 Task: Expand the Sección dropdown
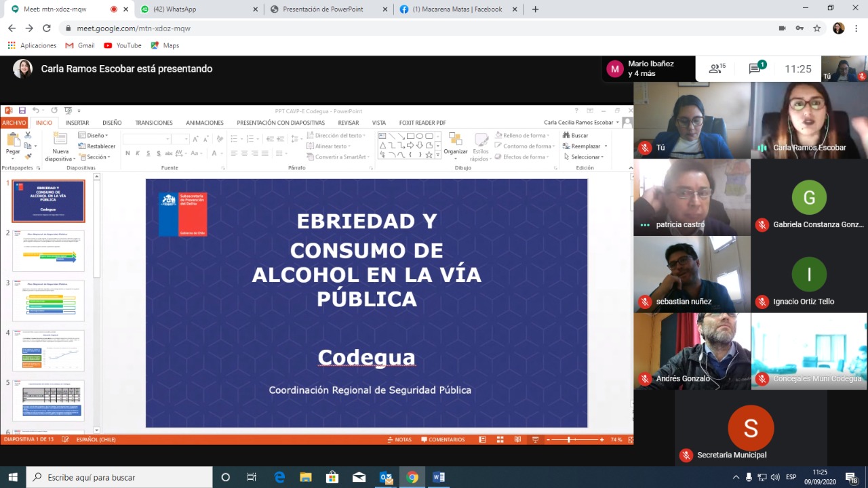tap(93, 157)
